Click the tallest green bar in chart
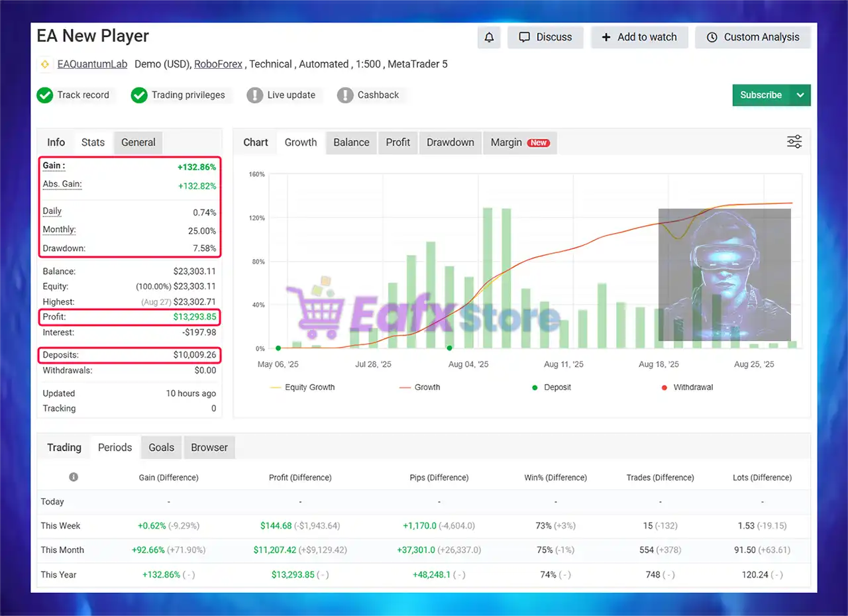The width and height of the screenshot is (848, 616). coord(488,278)
